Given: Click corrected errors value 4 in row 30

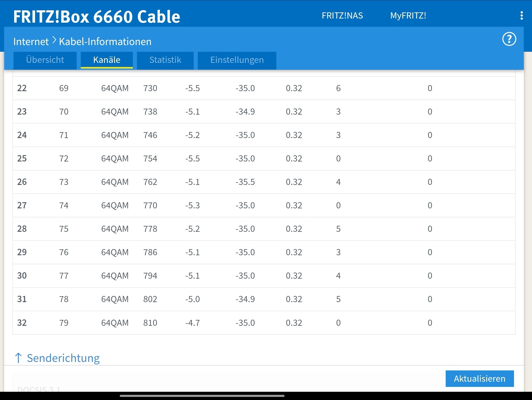Looking at the screenshot, I should click(338, 276).
